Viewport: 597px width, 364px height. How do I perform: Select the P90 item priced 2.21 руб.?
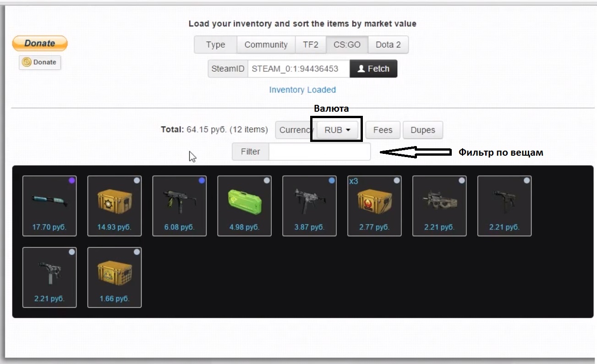tap(440, 206)
